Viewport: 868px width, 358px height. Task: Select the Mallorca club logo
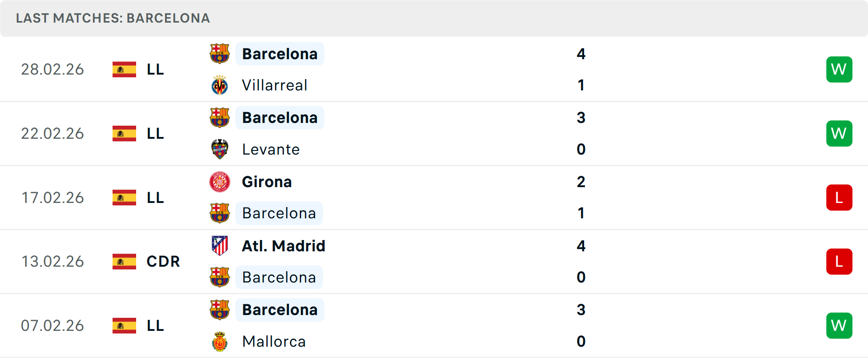pos(220,342)
